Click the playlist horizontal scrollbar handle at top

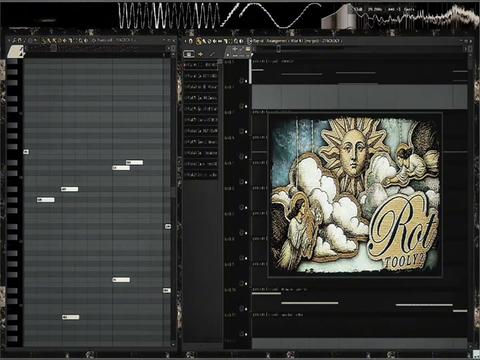(x=279, y=48)
